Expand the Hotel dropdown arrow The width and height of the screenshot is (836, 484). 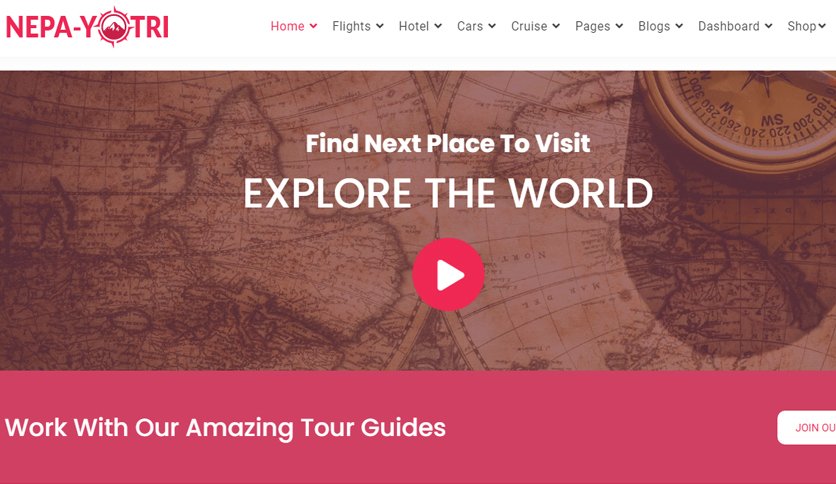(x=438, y=26)
